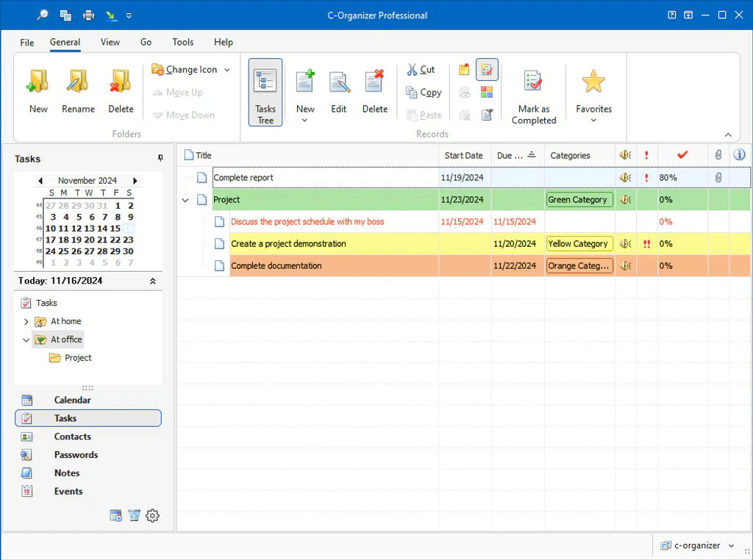Screen dimensions: 753x560
Task: Click the Green Category tag
Action: pos(579,200)
